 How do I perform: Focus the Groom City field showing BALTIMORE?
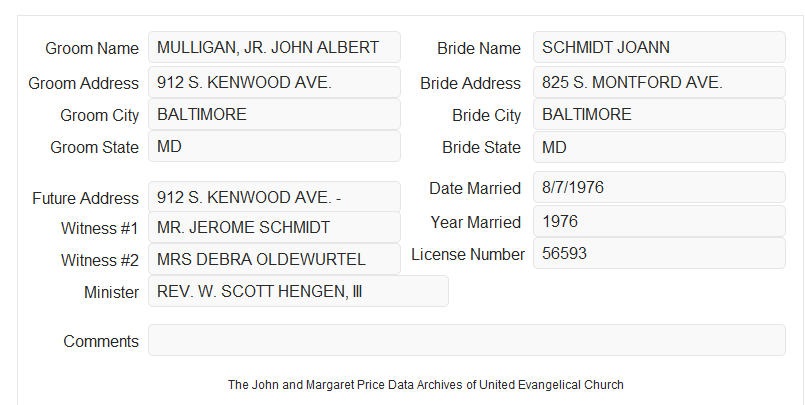tap(274, 114)
